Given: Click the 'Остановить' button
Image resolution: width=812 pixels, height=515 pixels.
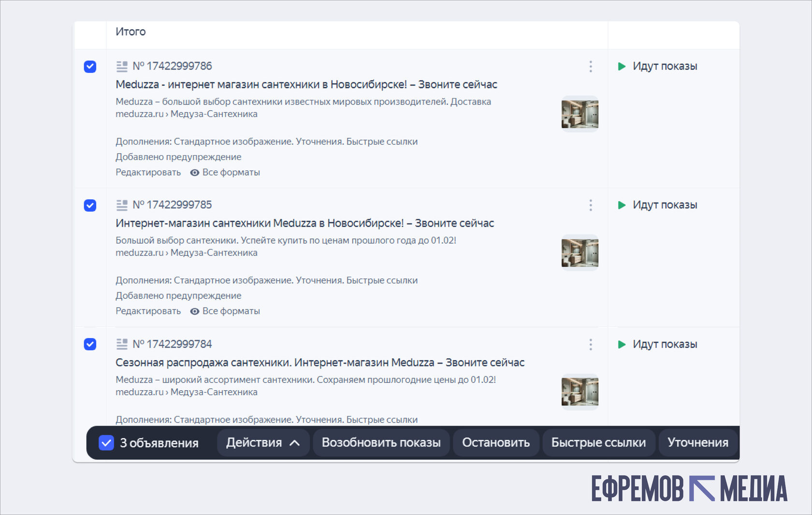Looking at the screenshot, I should tap(496, 442).
